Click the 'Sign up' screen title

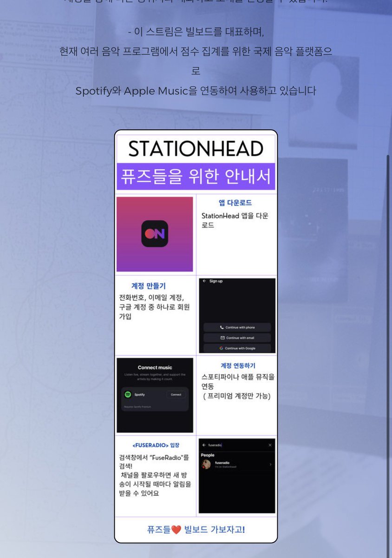[216, 281]
